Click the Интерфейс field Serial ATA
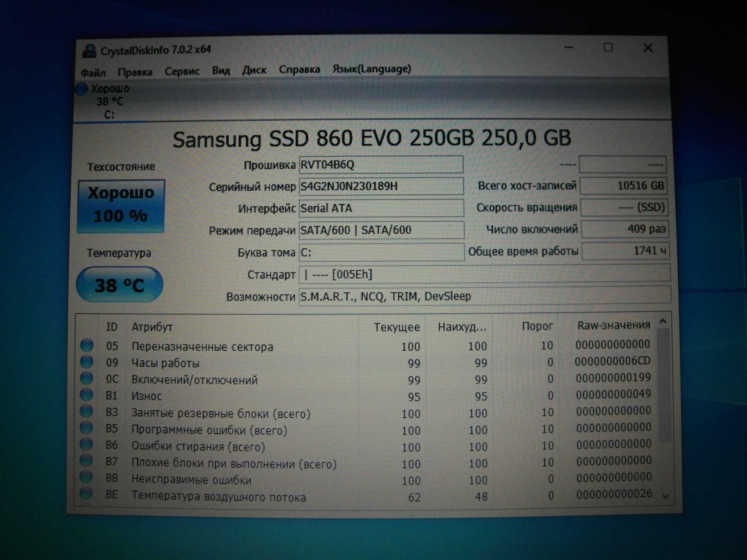 [x=382, y=208]
